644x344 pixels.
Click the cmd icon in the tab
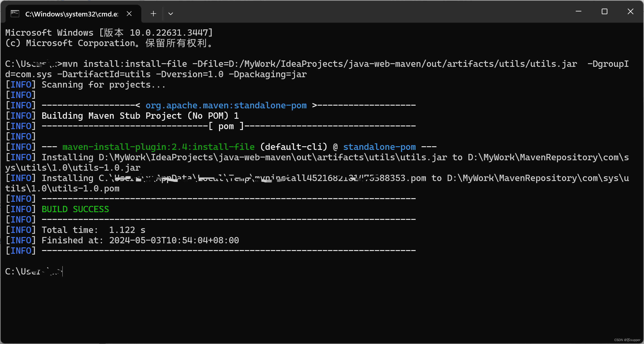[15, 14]
